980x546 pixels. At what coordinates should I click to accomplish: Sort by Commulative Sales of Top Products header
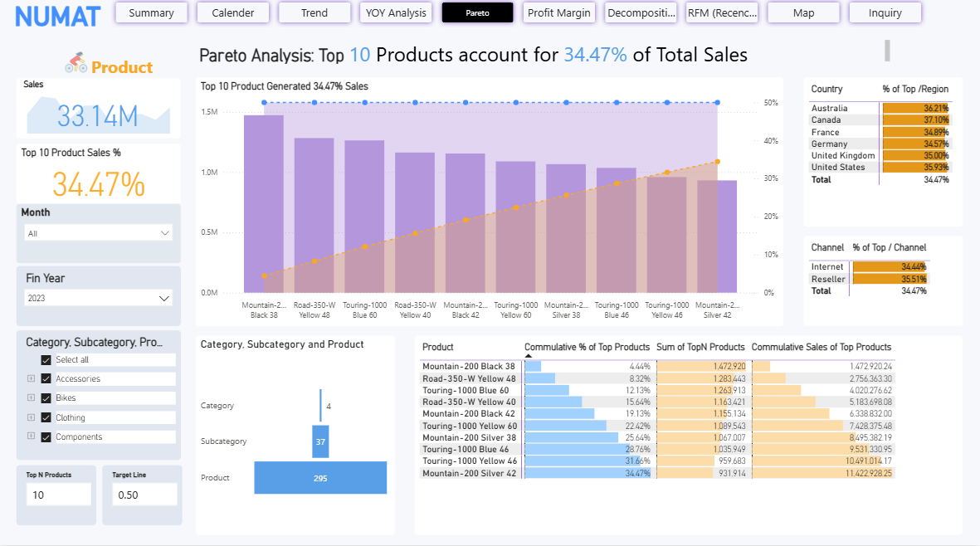(822, 348)
